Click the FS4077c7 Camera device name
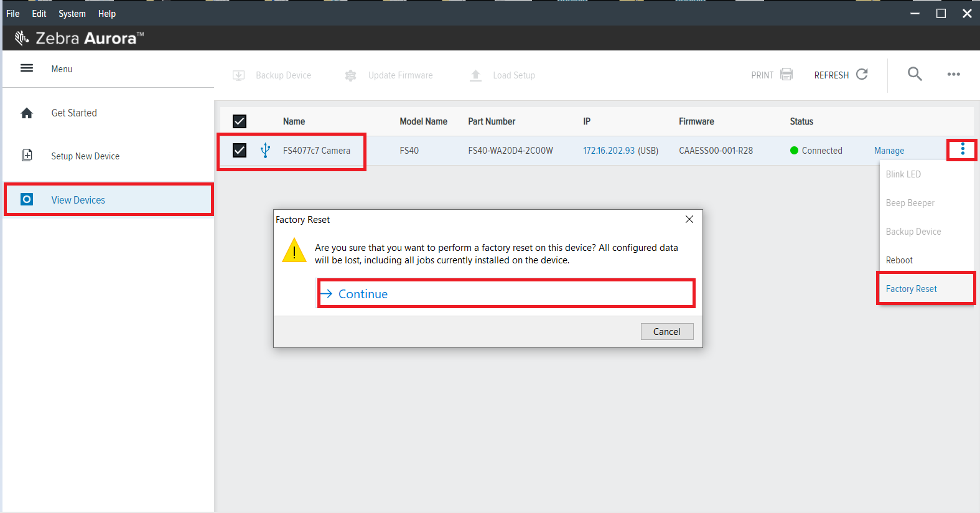Image resolution: width=980 pixels, height=513 pixels. click(317, 151)
